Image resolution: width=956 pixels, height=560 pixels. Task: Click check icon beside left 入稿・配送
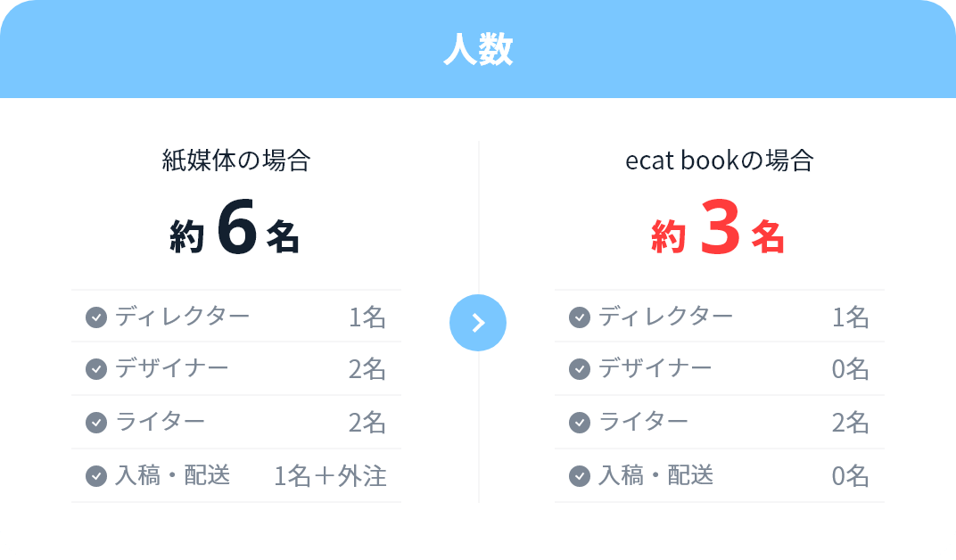tap(96, 476)
